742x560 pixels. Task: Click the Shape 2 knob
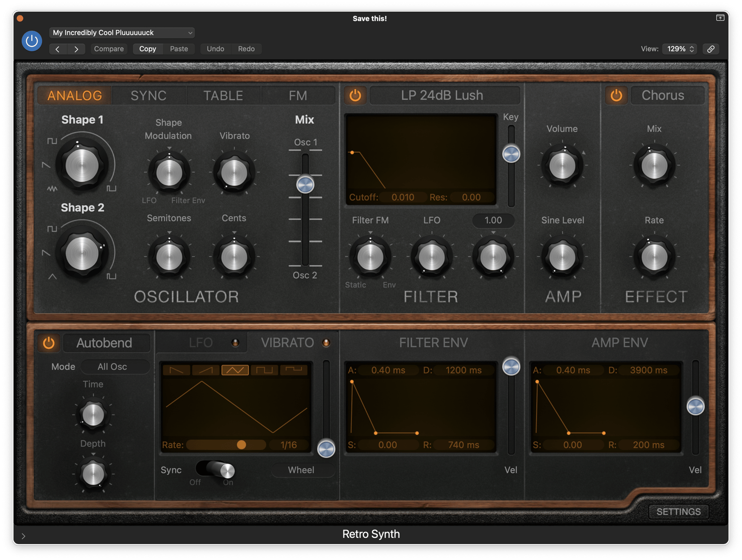pos(82,252)
